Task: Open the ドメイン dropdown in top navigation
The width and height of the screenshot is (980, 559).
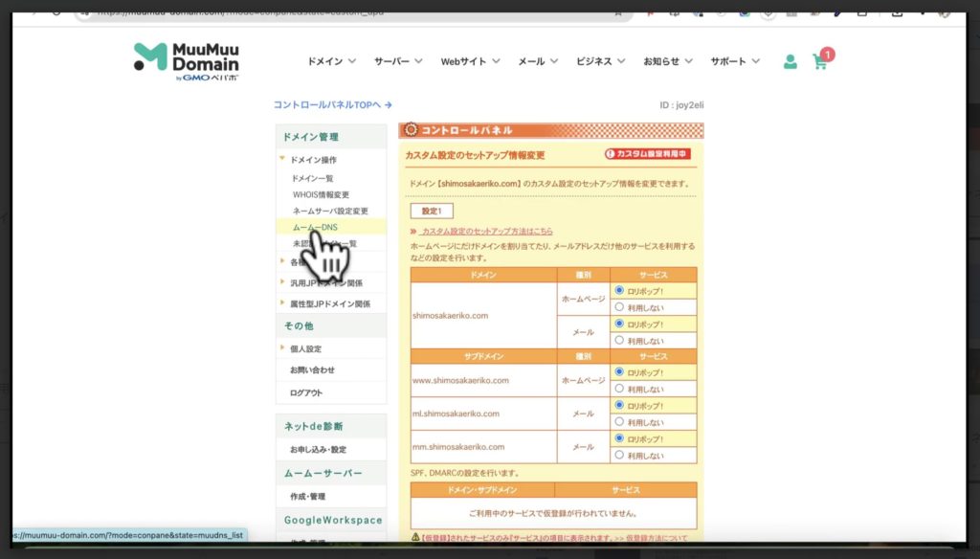Action: coord(329,59)
